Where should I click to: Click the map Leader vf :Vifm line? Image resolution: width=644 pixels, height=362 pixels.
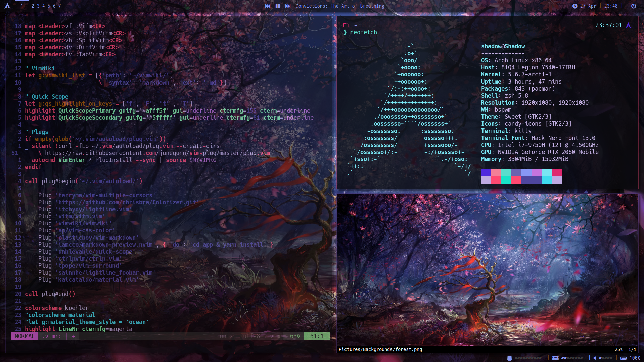click(65, 26)
